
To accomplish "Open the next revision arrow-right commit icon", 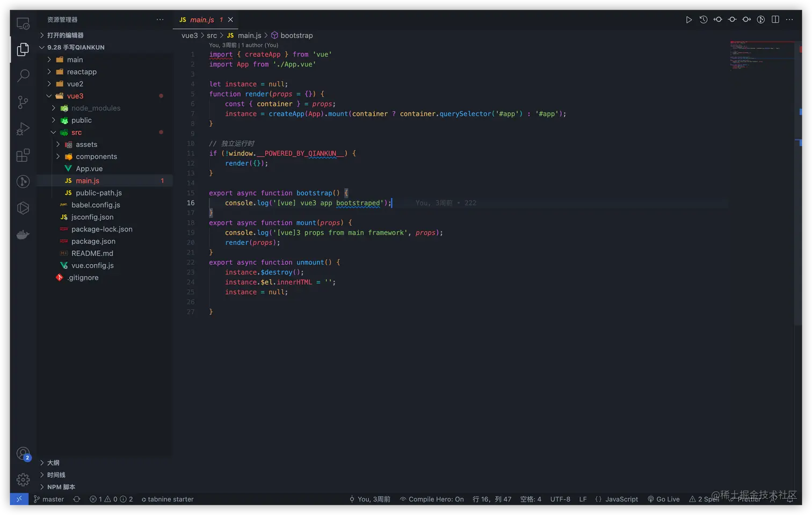I will pyautogui.click(x=746, y=20).
